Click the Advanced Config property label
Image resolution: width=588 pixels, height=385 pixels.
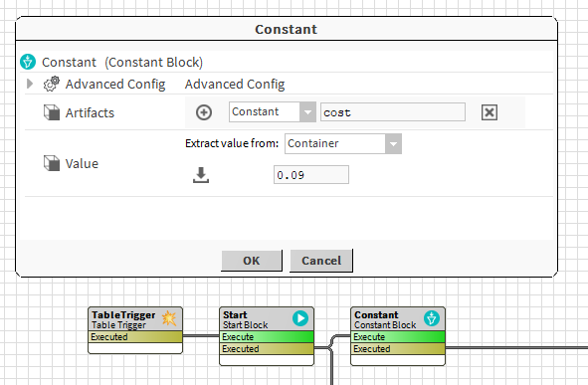point(115,84)
